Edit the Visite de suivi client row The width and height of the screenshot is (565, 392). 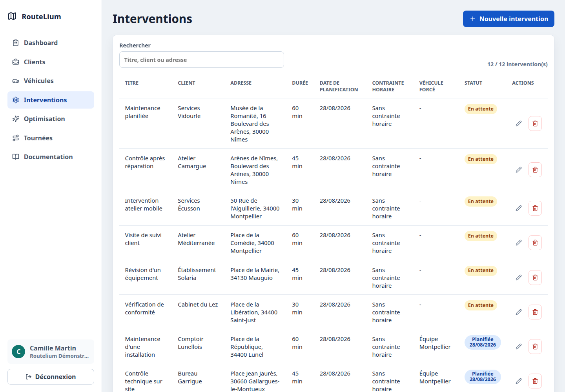point(519,243)
